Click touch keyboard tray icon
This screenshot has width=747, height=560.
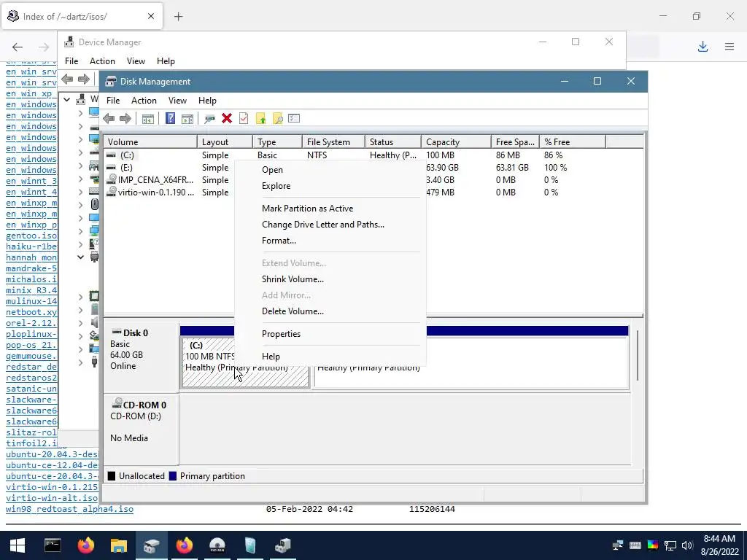(635, 545)
